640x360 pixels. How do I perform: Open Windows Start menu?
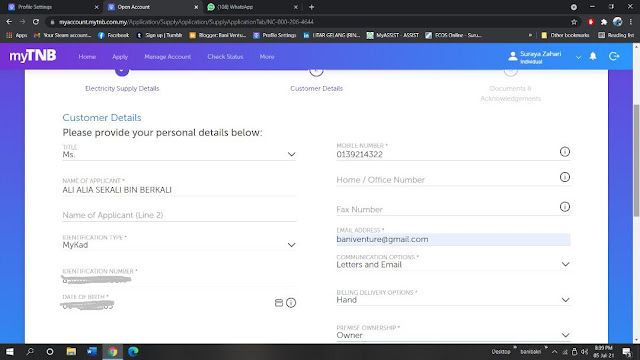[9, 351]
